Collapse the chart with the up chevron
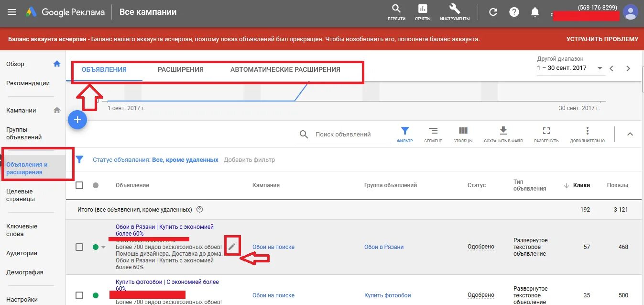The image size is (644, 305). click(630, 134)
